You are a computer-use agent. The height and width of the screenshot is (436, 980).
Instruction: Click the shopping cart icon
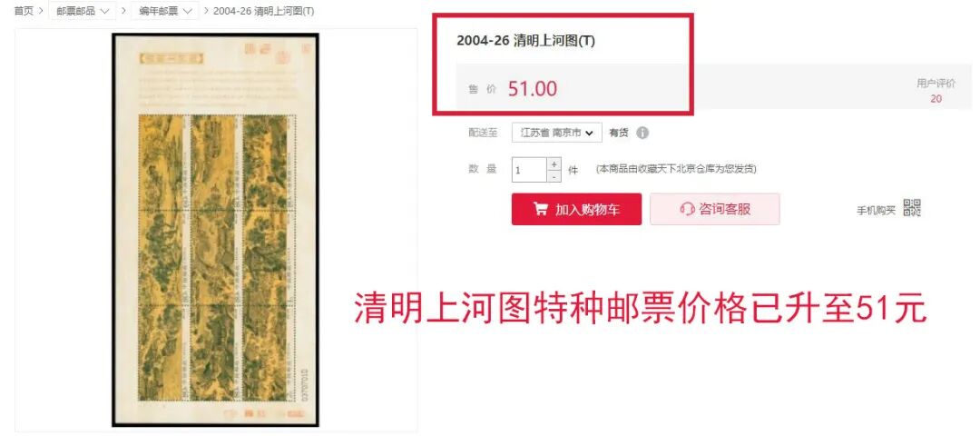(x=540, y=209)
